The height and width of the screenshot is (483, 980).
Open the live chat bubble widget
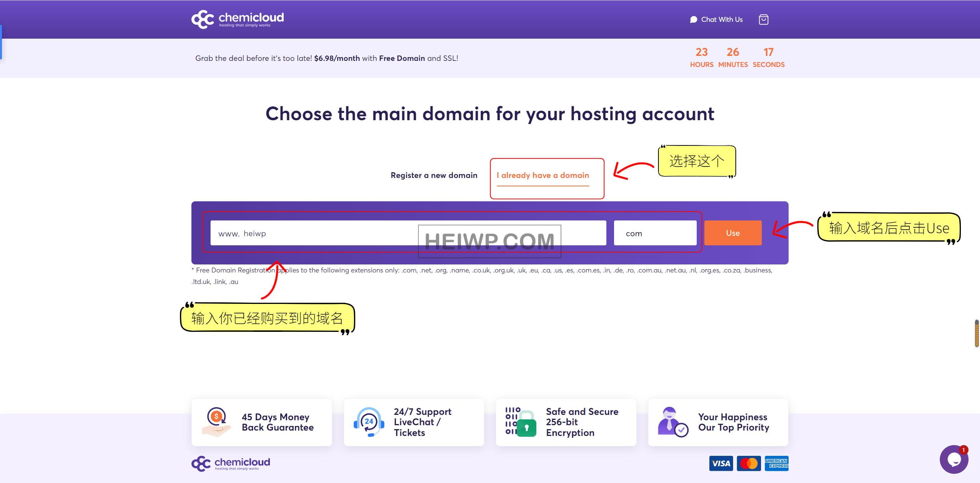(954, 459)
